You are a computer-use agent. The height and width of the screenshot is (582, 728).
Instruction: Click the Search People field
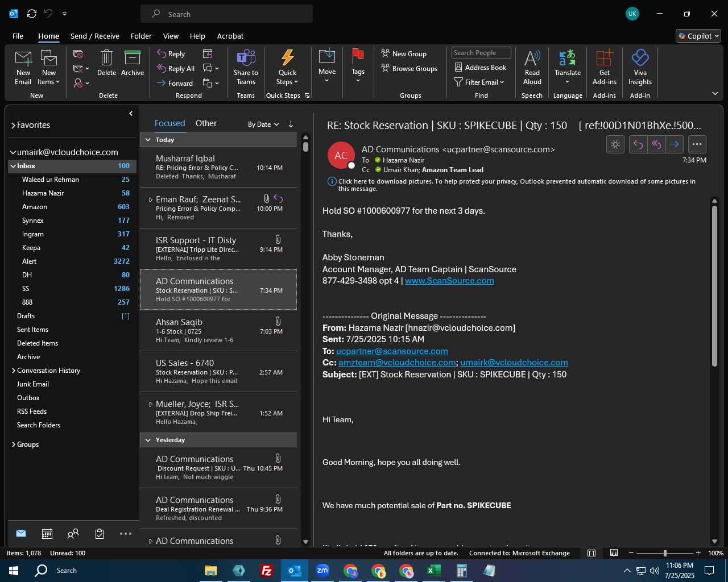coord(481,53)
